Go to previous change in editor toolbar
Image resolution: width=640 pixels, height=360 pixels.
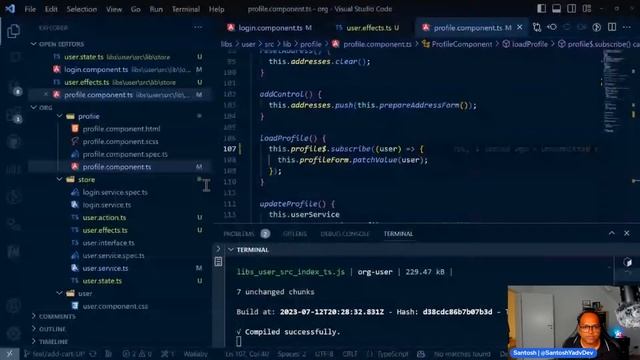coord(552,27)
